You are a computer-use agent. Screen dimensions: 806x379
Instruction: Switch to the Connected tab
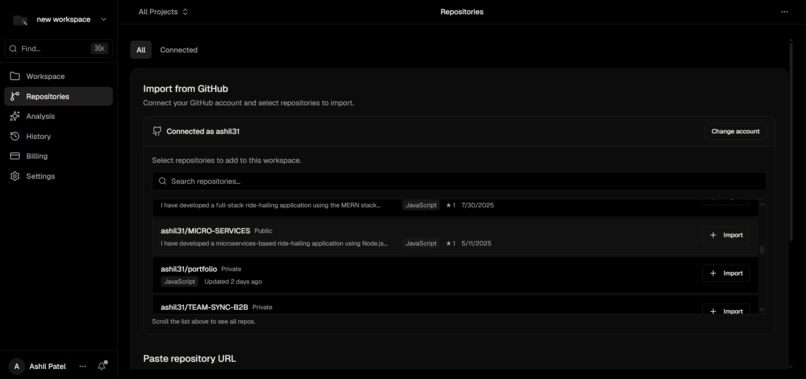pos(178,50)
